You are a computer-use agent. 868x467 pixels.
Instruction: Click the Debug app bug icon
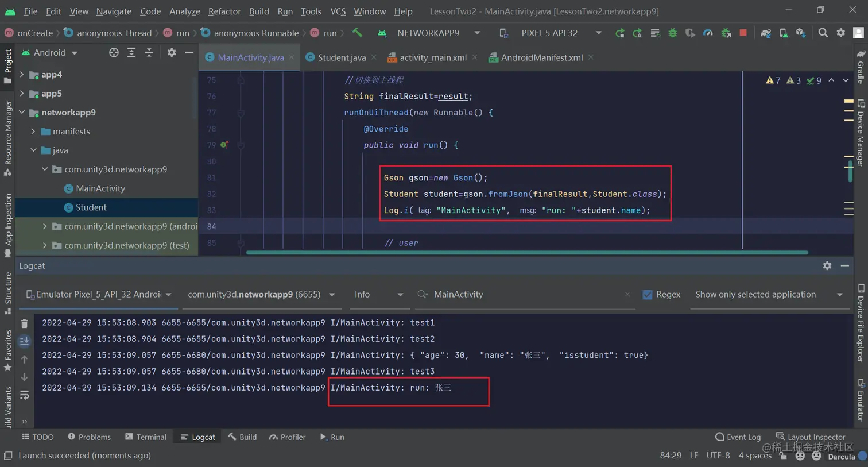672,33
